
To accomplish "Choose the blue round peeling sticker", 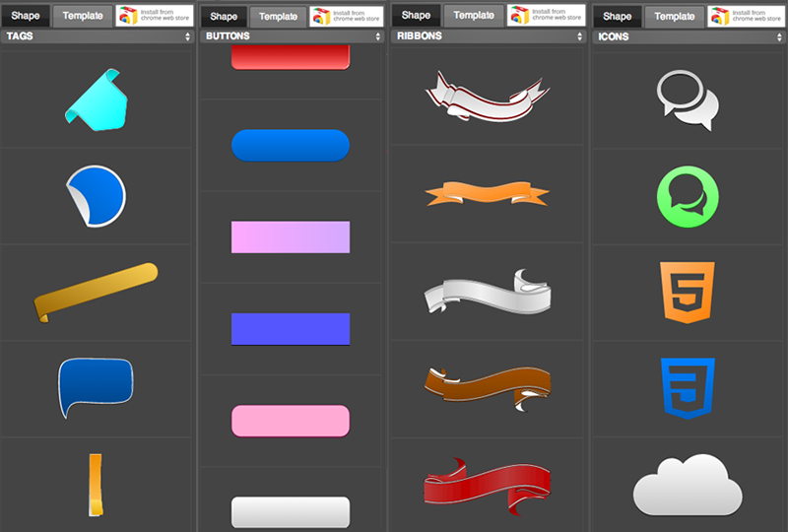I will point(95,195).
